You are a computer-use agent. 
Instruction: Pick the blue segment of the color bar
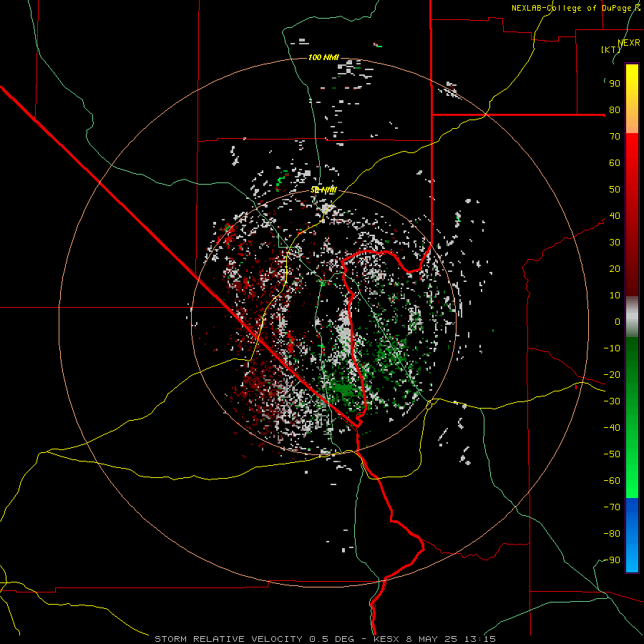pyautogui.click(x=632, y=535)
